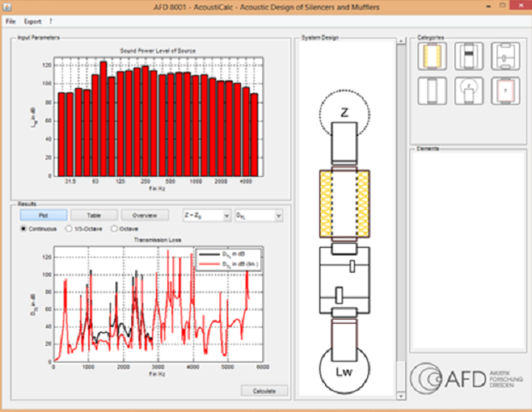Enable the Octave radio option

115,228
